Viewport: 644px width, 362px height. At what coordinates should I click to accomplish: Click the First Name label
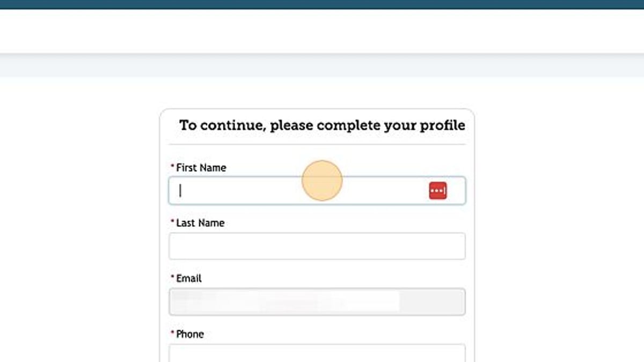point(200,167)
